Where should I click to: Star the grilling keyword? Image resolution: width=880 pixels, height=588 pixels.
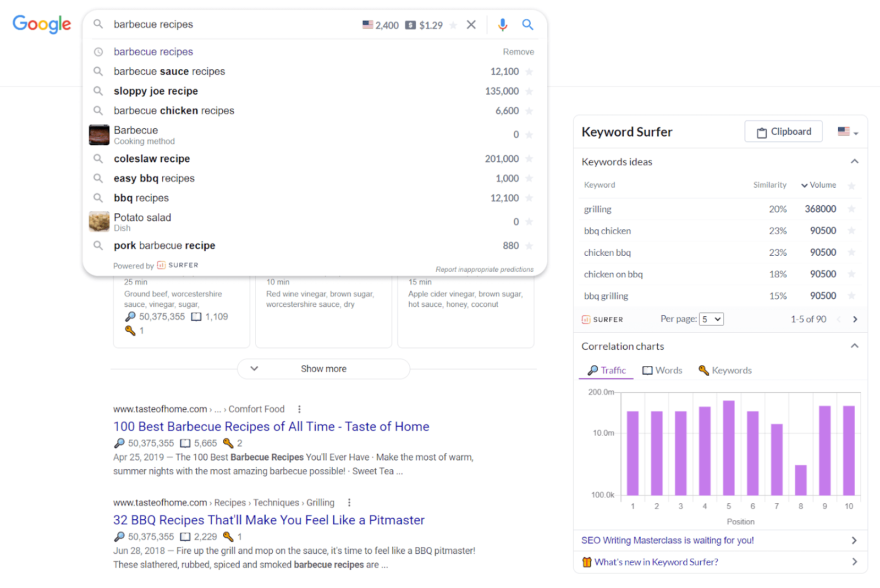tap(851, 209)
